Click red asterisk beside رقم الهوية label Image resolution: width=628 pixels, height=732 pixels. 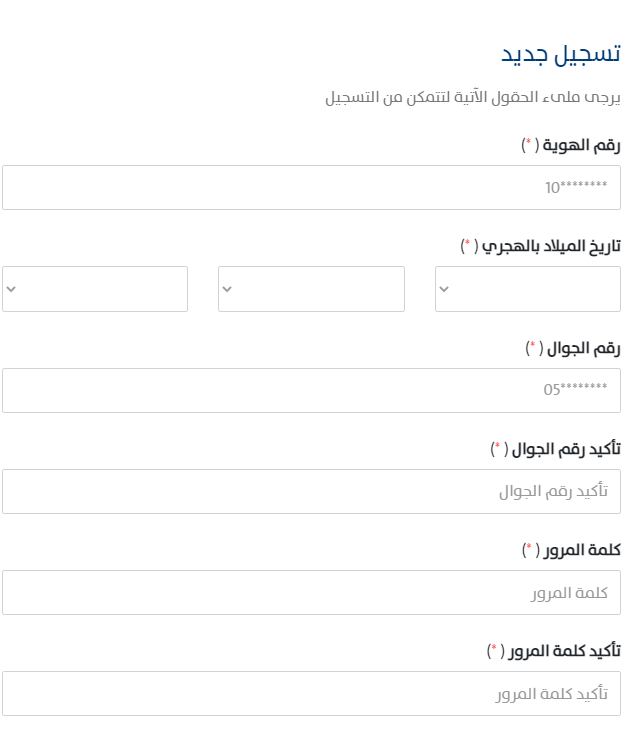click(x=529, y=141)
